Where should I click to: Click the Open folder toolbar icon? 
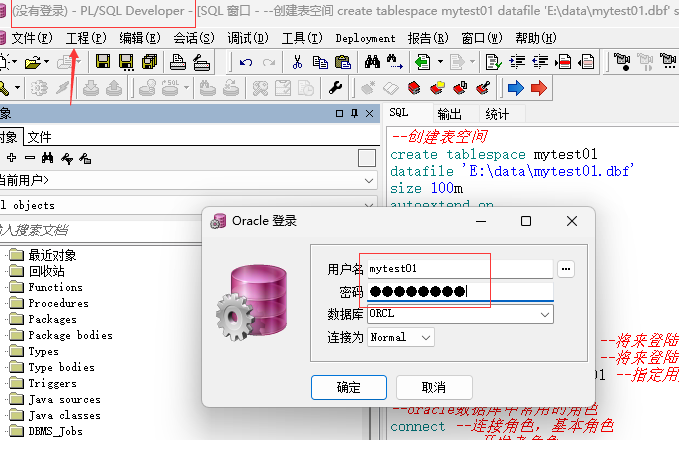[x=33, y=62]
